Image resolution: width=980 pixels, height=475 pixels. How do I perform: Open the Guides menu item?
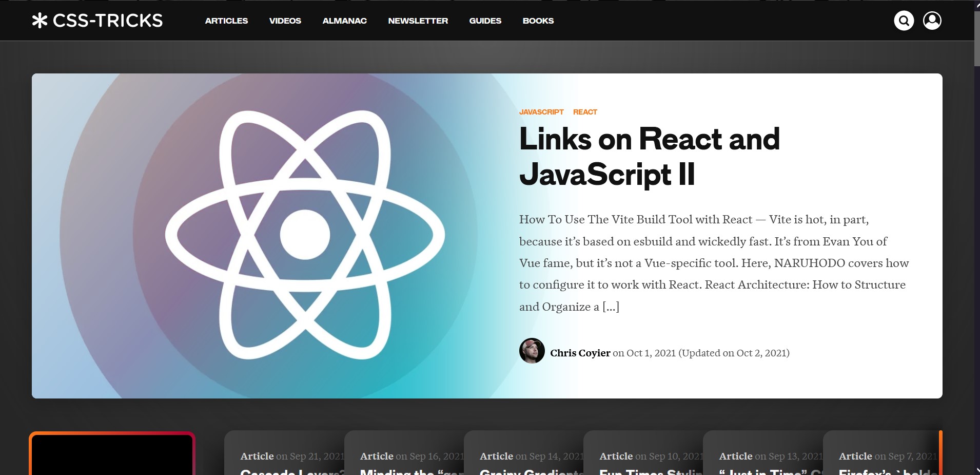click(x=485, y=21)
